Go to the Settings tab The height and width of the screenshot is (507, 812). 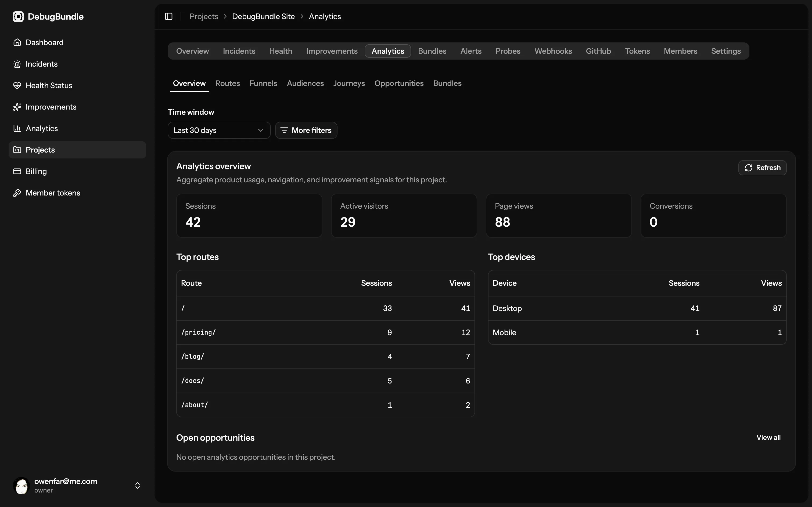(x=726, y=51)
